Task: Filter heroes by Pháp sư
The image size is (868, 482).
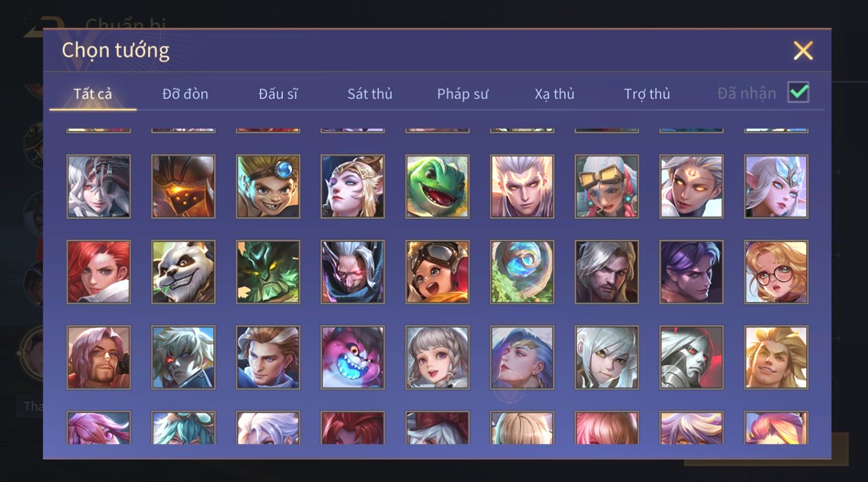Action: pyautogui.click(x=462, y=93)
